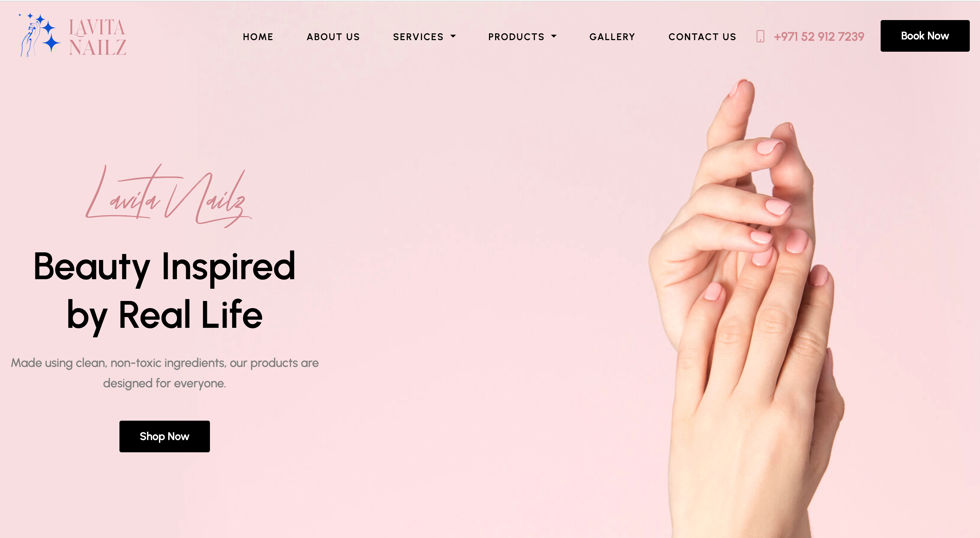Click the Lavita Nailz logo text
The width and height of the screenshot is (980, 538).
[x=97, y=37]
